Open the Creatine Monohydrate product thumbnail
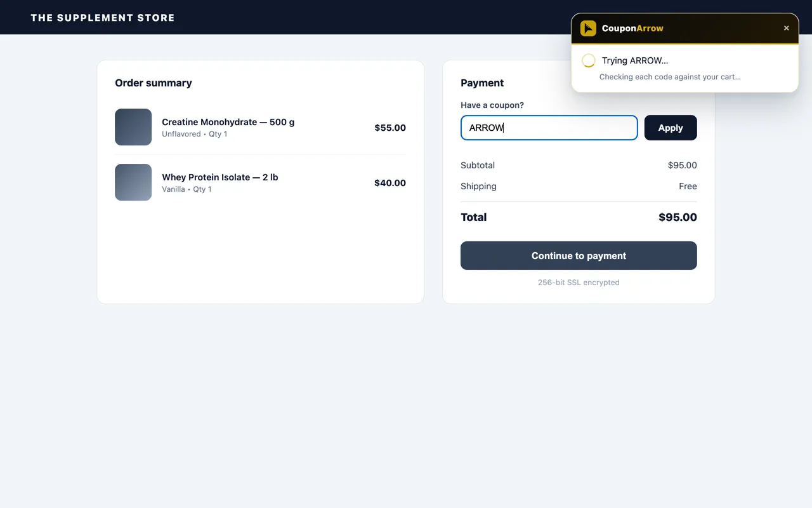This screenshot has height=508, width=812. pos(133,127)
